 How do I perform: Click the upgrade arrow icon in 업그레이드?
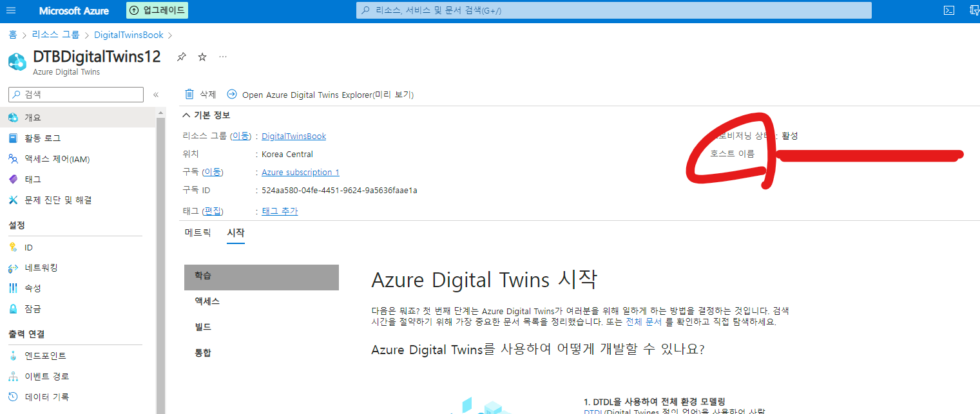point(134,10)
